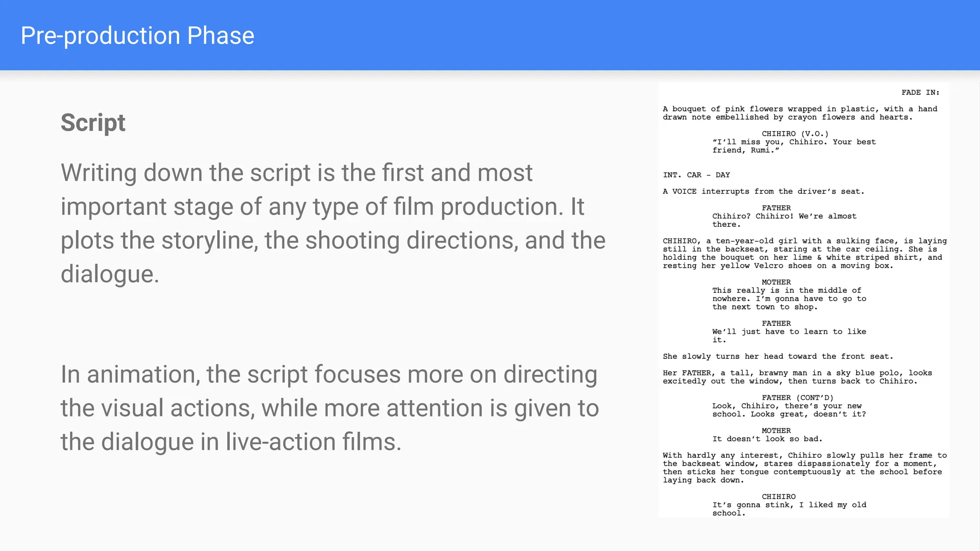Screen dimensions: 980x551
Task: Click the line 'Her FATHER, a tall, brawny man'
Action: pos(797,377)
